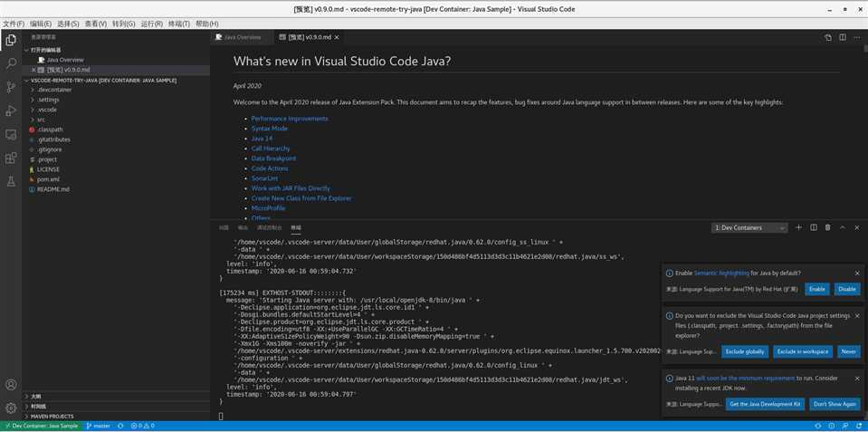
Task: Close v0.9.0.md in open editors list
Action: (x=33, y=70)
